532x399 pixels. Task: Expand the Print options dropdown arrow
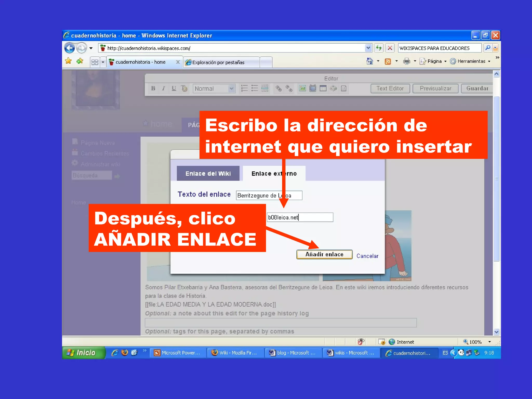[x=415, y=61]
